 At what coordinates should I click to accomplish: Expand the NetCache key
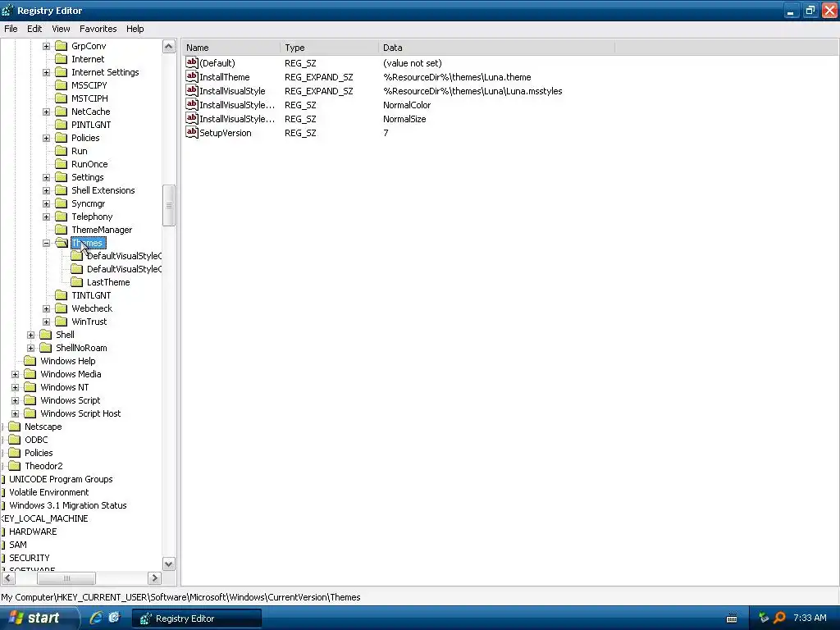pyautogui.click(x=46, y=112)
